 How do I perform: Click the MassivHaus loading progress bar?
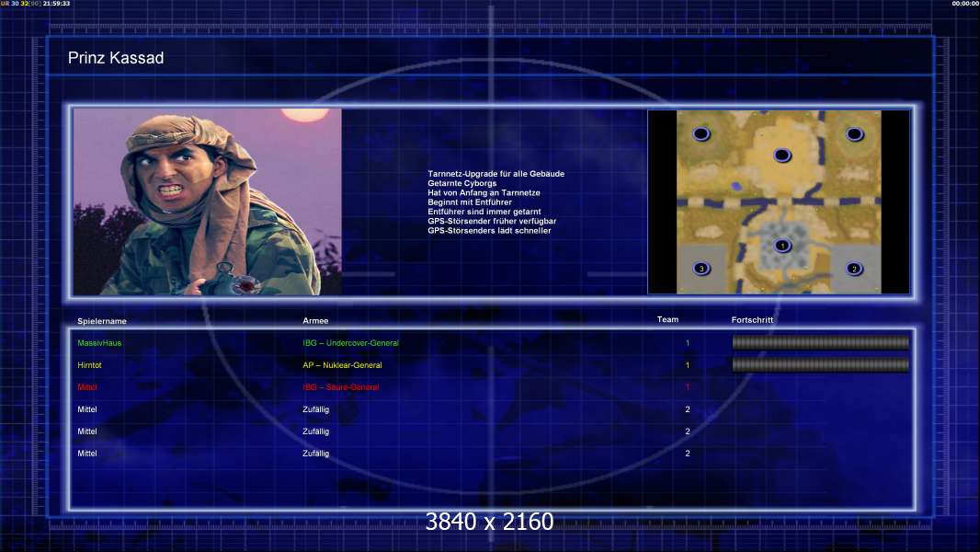tap(820, 342)
